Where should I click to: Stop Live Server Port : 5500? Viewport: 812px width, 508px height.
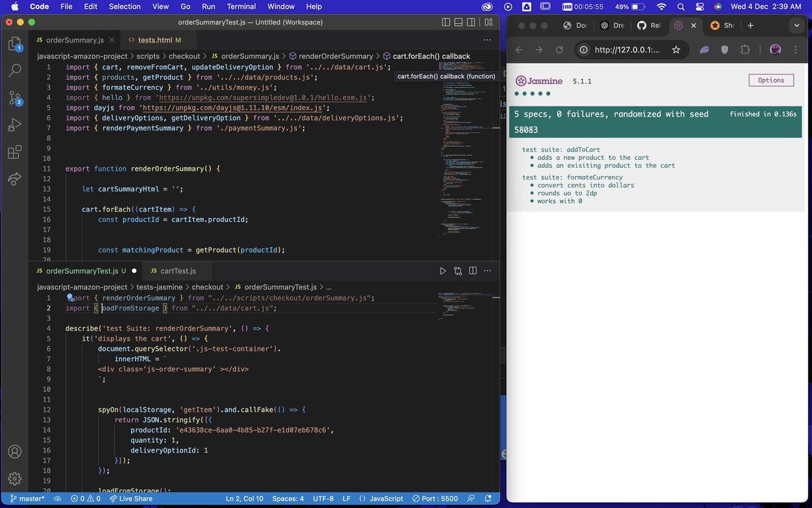pyautogui.click(x=434, y=499)
